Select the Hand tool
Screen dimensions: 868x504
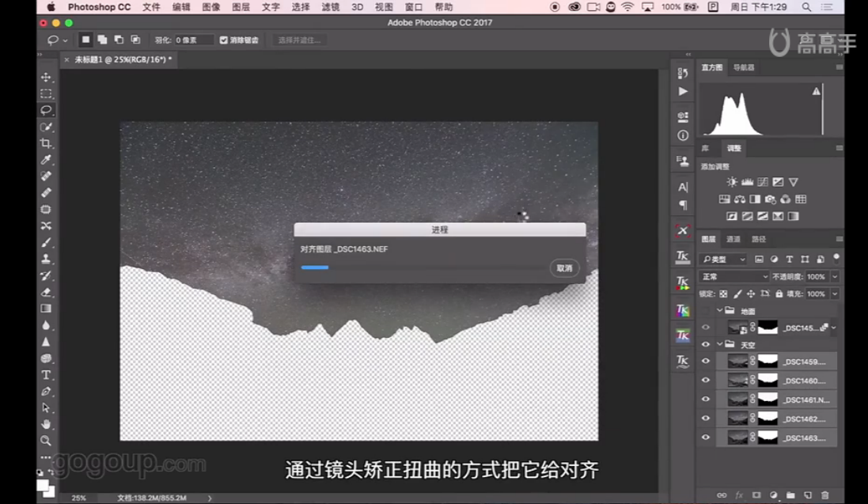point(47,424)
